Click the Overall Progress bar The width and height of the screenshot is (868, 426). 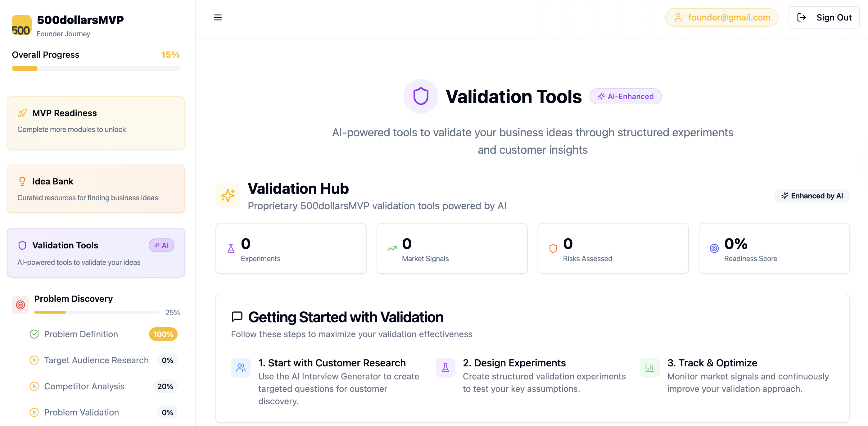coord(96,68)
